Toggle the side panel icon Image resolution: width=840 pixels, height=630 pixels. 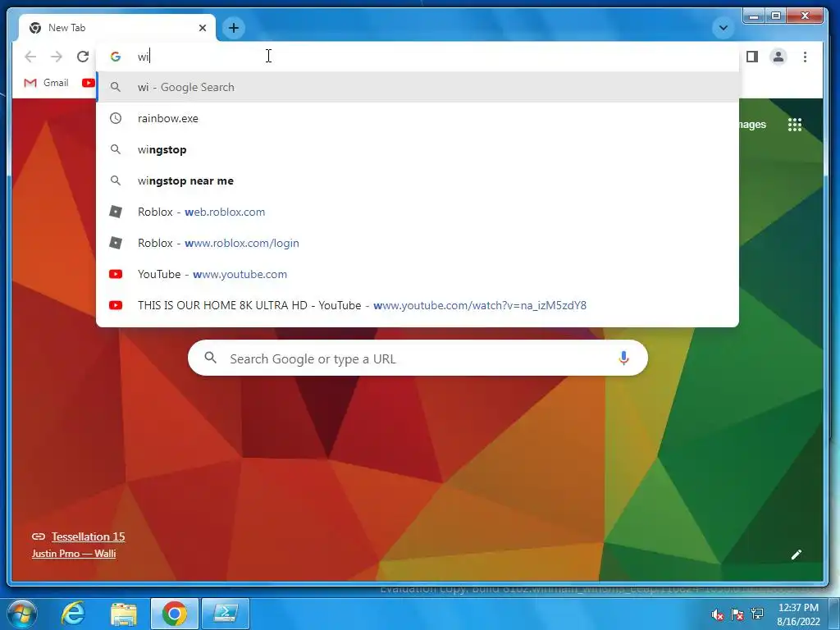(752, 57)
